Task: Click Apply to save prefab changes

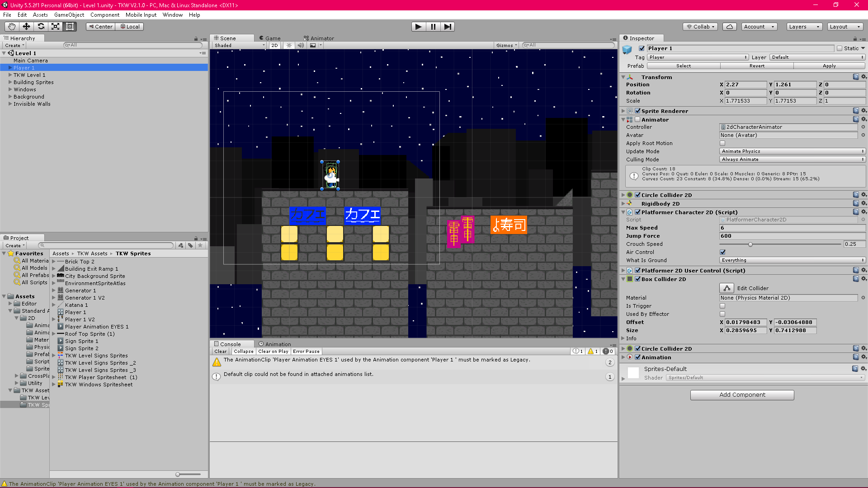Action: click(830, 66)
